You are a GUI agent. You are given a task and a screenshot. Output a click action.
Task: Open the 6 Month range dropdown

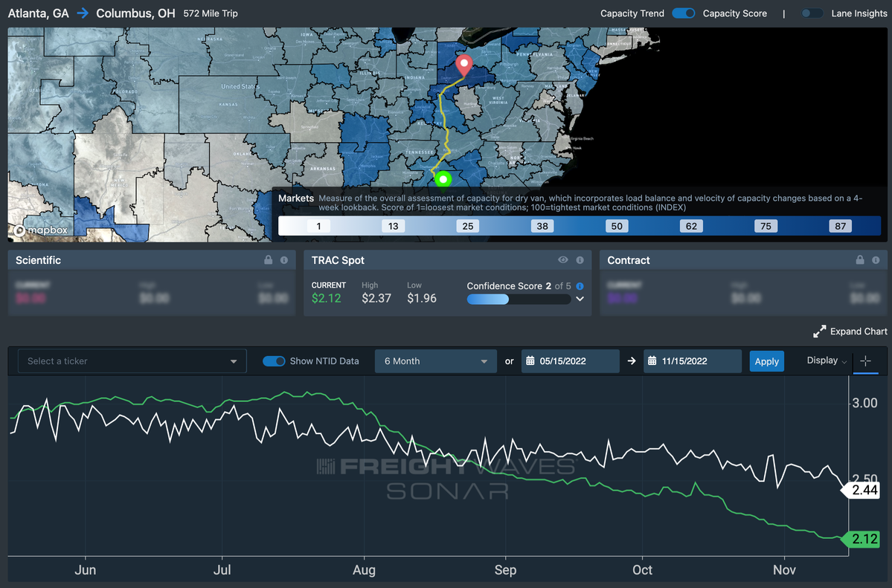(436, 361)
